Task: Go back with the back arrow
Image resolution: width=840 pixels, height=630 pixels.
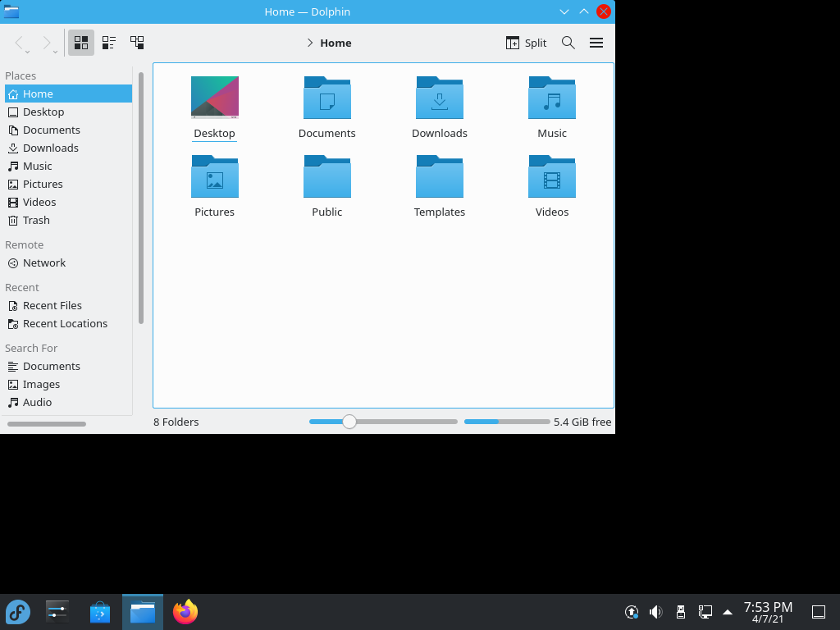Action: click(19, 43)
